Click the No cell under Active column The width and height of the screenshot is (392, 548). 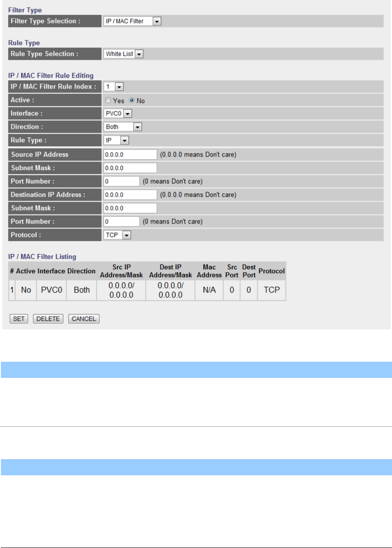click(x=26, y=290)
